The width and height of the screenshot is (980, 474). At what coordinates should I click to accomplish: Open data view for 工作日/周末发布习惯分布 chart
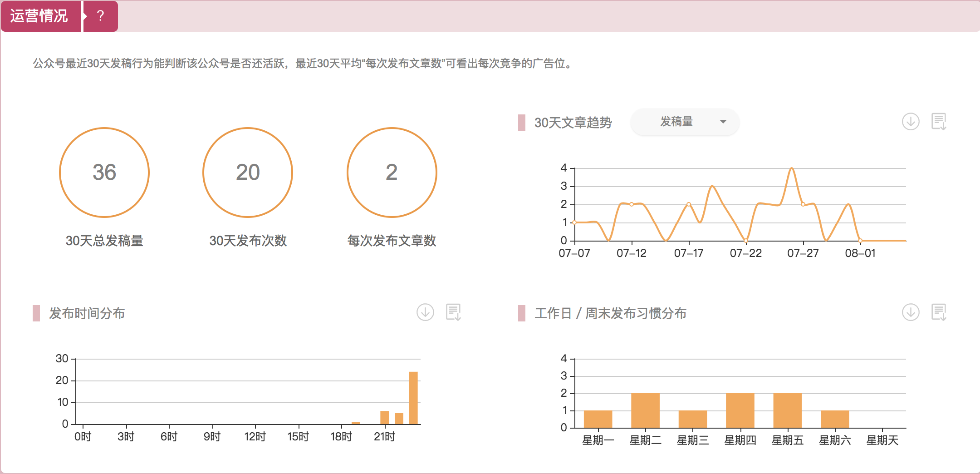pos(939,312)
